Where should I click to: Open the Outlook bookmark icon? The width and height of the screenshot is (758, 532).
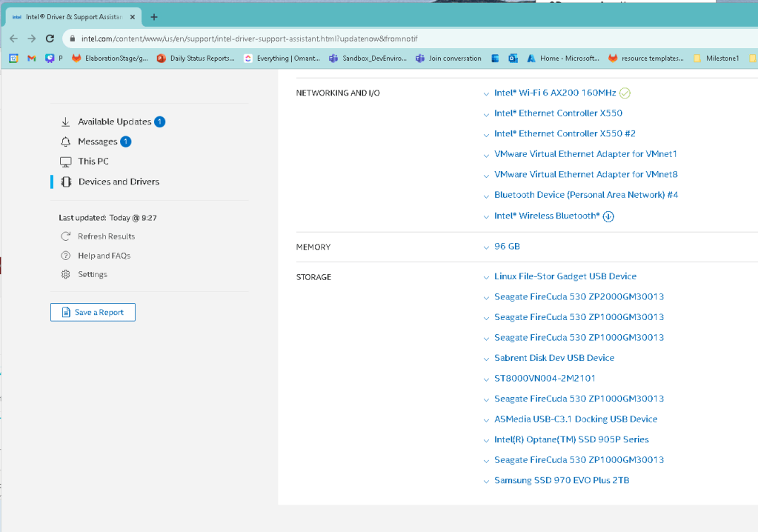coord(513,59)
